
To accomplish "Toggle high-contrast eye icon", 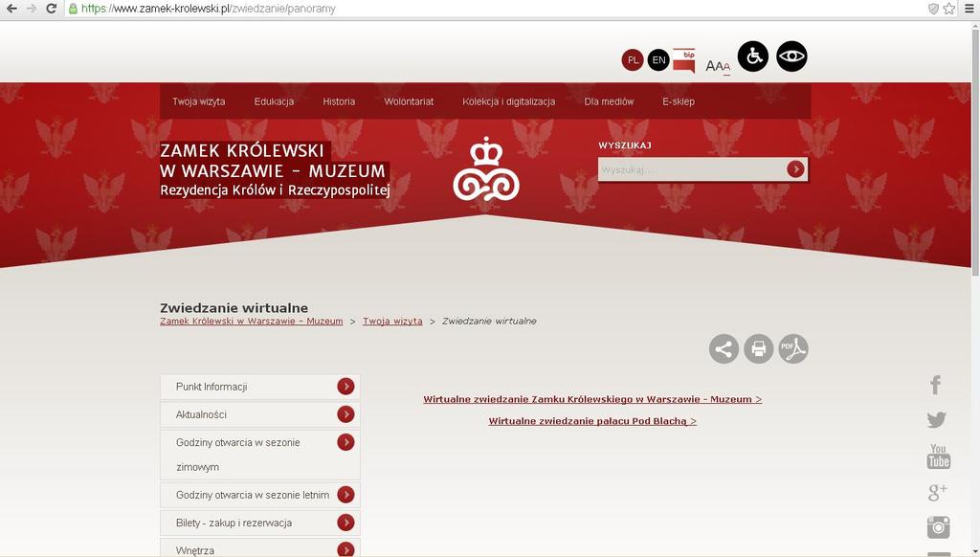I will click(x=791, y=56).
